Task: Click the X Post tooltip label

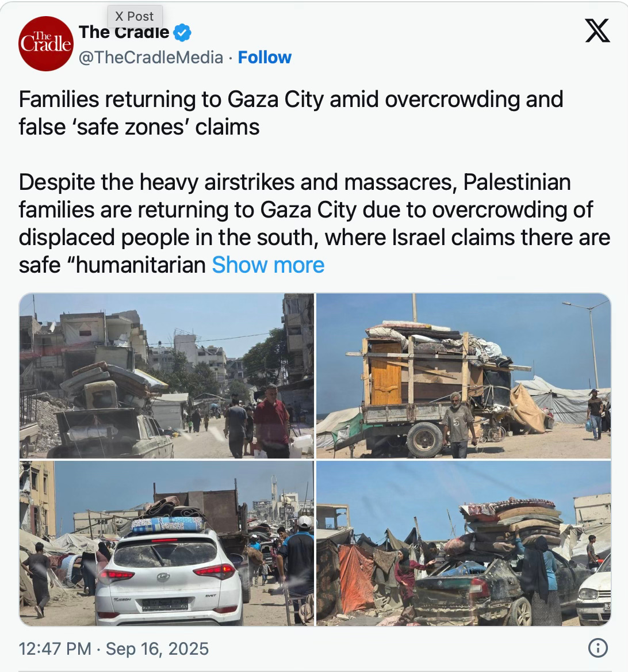Action: tap(135, 16)
